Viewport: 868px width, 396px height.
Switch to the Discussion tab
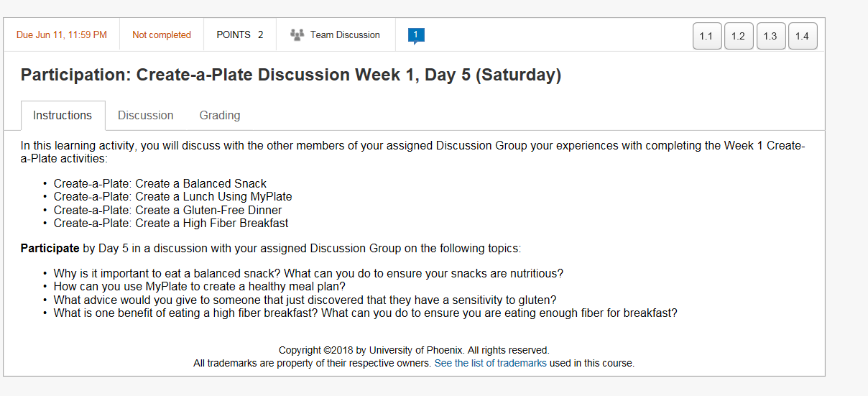(145, 115)
